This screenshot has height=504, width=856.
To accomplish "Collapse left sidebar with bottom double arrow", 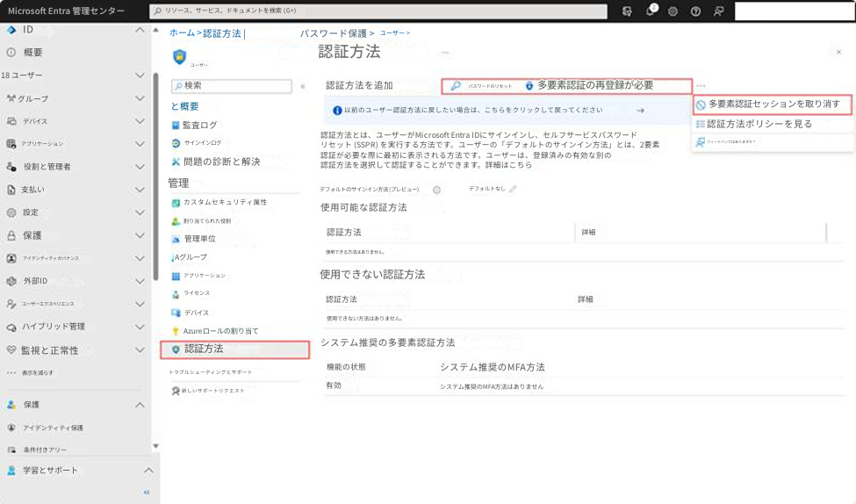I will coord(147,492).
